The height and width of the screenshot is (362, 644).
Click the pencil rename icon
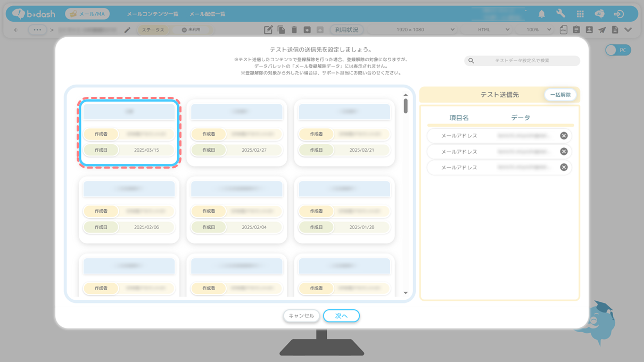[x=127, y=30]
